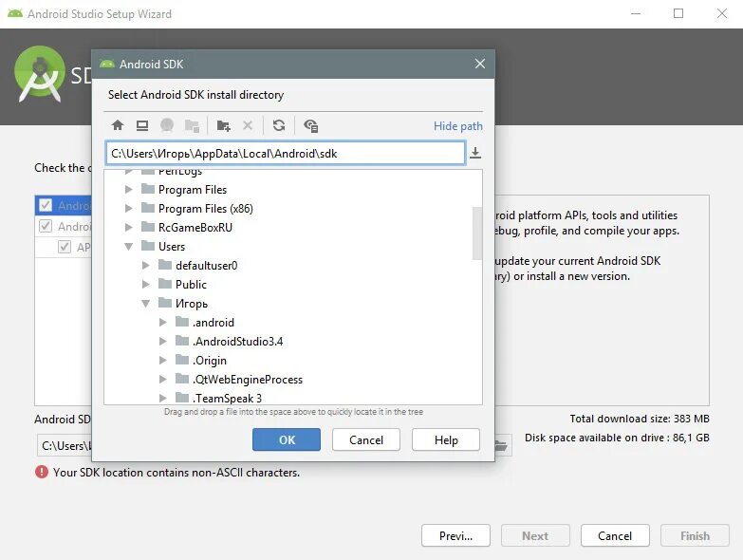Click Cancel in Android SDK dialog
Image resolution: width=743 pixels, height=560 pixels.
point(366,439)
